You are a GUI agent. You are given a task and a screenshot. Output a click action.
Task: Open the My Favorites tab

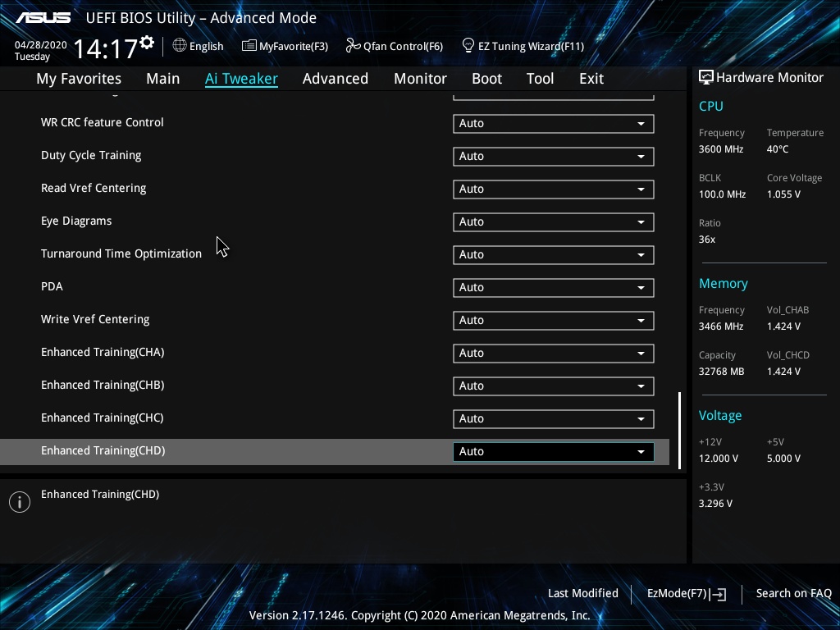tap(79, 79)
